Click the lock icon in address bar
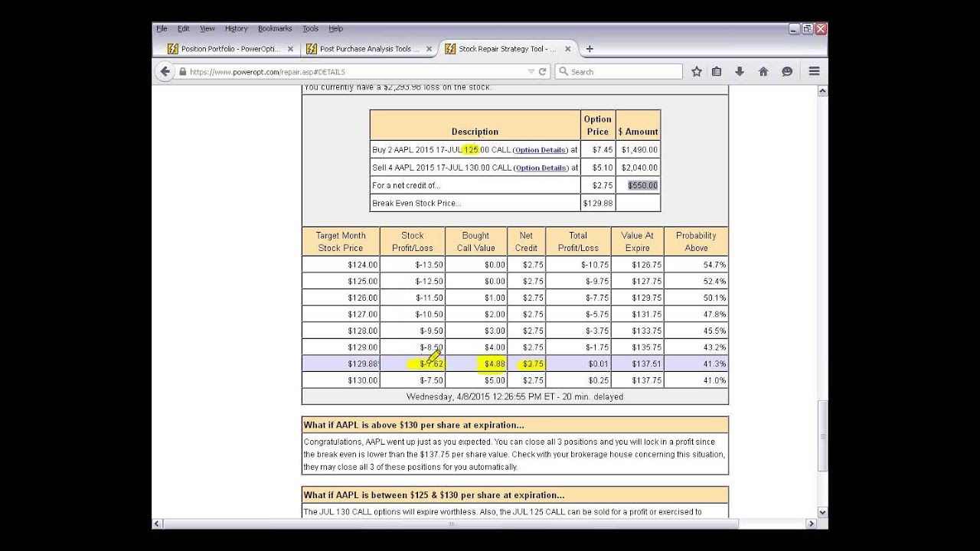Image resolution: width=980 pixels, height=551 pixels. click(182, 72)
